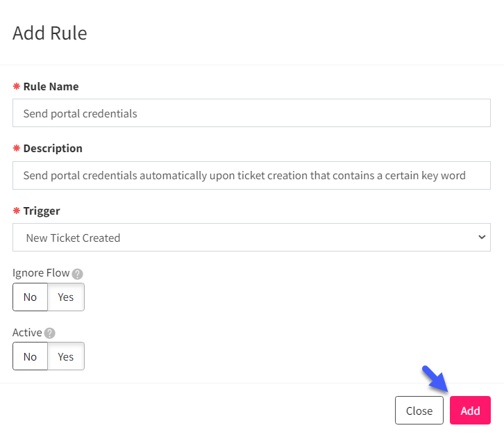The image size is (504, 437).
Task: Click the Description label
Action: tap(53, 148)
